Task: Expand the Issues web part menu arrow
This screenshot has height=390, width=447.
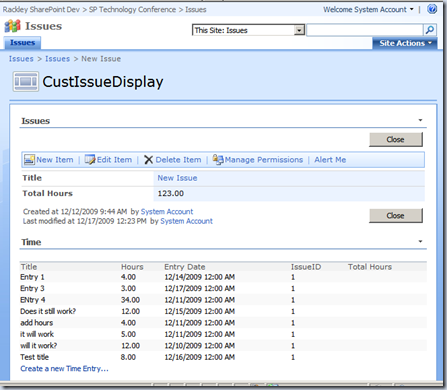Action: [x=420, y=120]
